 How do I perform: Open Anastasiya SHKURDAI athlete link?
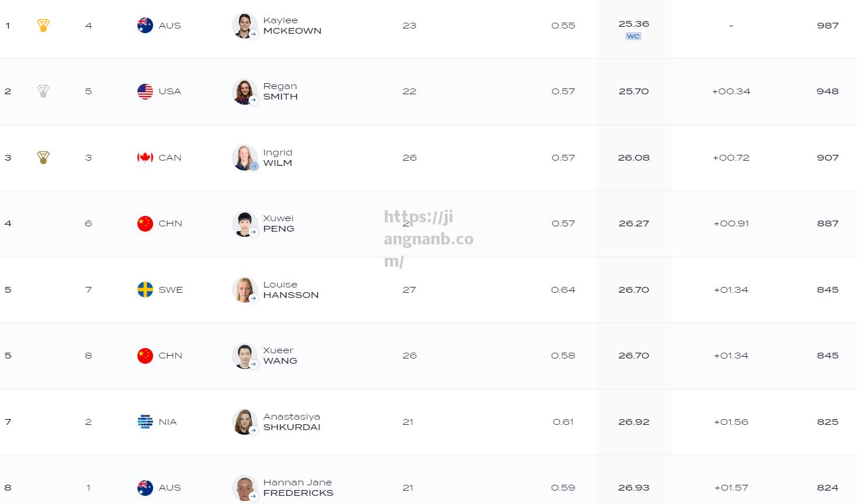(292, 422)
